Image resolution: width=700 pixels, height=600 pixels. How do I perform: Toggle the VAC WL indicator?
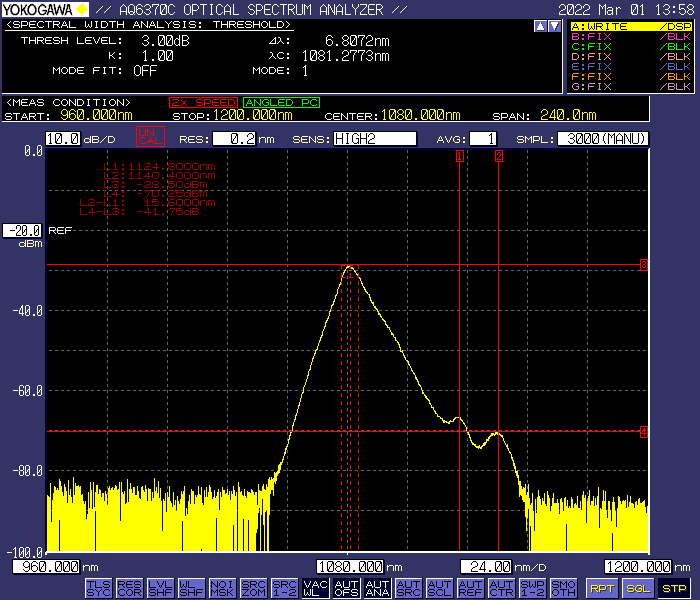(x=316, y=588)
